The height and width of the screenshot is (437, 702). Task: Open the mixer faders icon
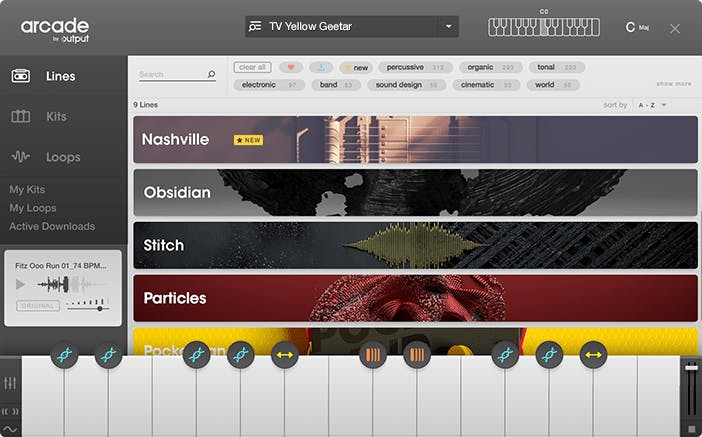point(10,383)
